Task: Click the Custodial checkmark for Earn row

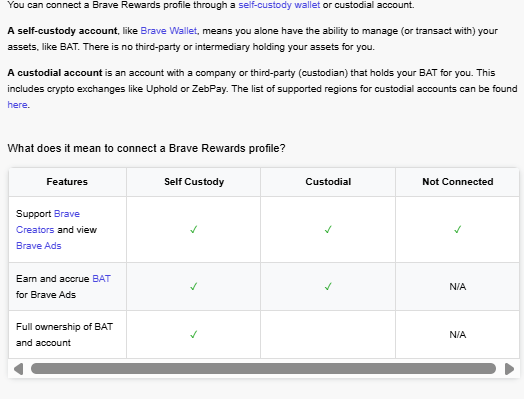Action: 328,287
